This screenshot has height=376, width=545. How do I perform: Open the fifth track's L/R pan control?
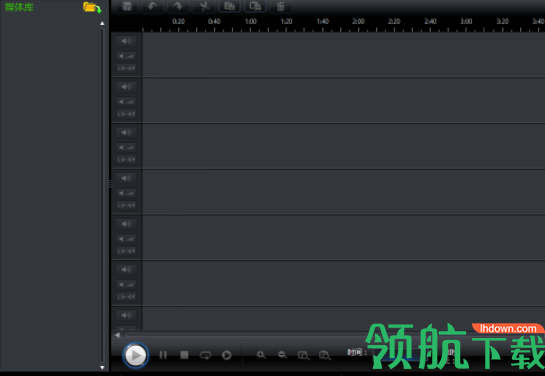click(x=126, y=251)
